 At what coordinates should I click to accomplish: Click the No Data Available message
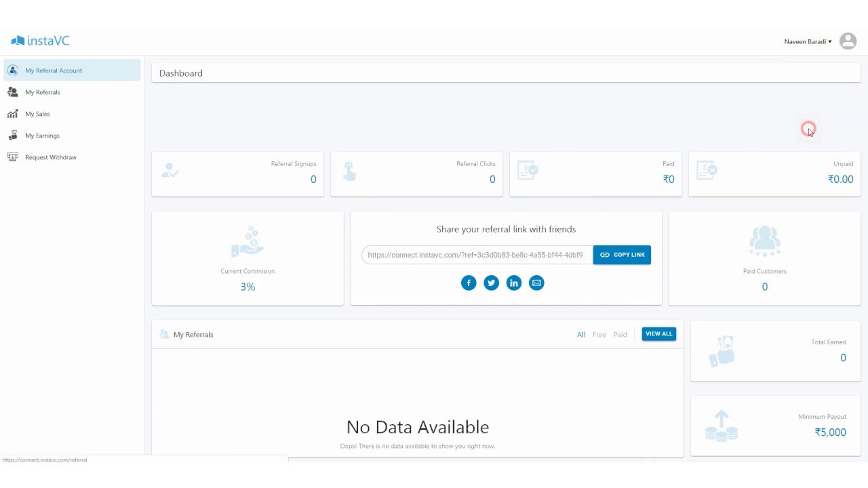tap(418, 427)
